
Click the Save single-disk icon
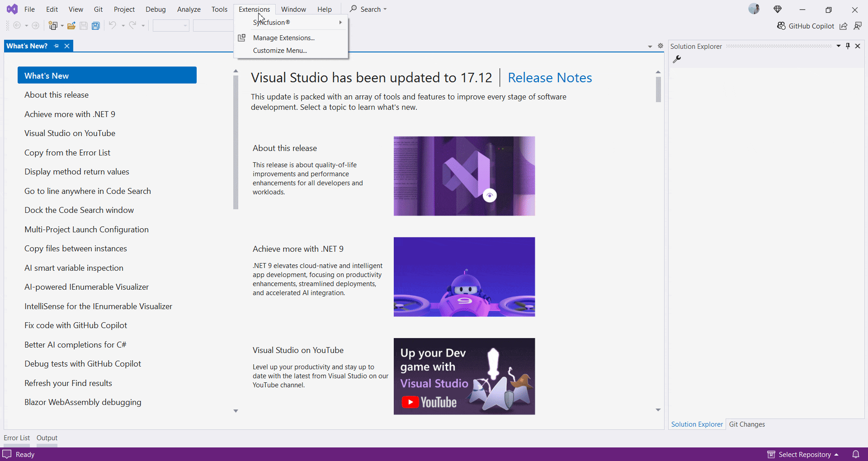point(84,26)
